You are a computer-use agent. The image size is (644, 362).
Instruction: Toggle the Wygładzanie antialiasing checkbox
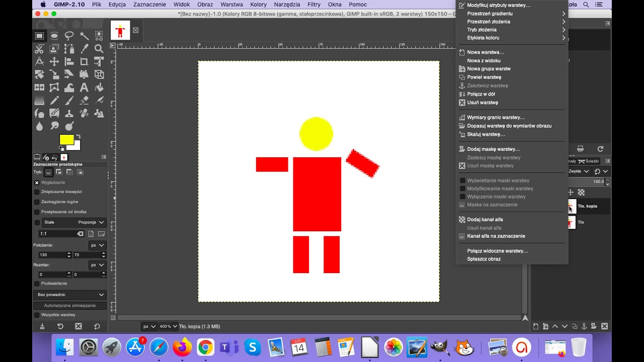(37, 183)
